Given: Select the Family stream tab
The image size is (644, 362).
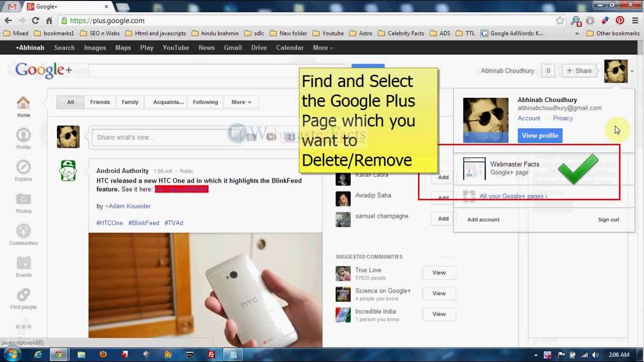Looking at the screenshot, I should [130, 102].
